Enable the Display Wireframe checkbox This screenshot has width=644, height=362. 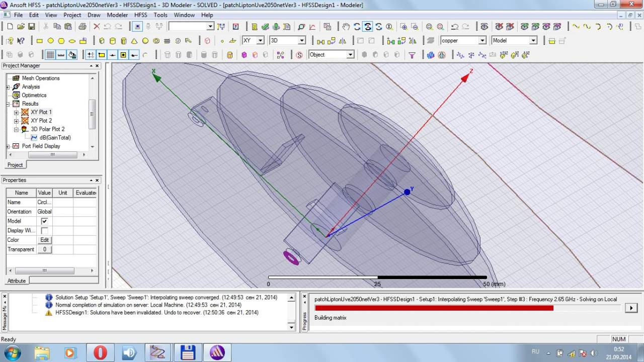(44, 231)
